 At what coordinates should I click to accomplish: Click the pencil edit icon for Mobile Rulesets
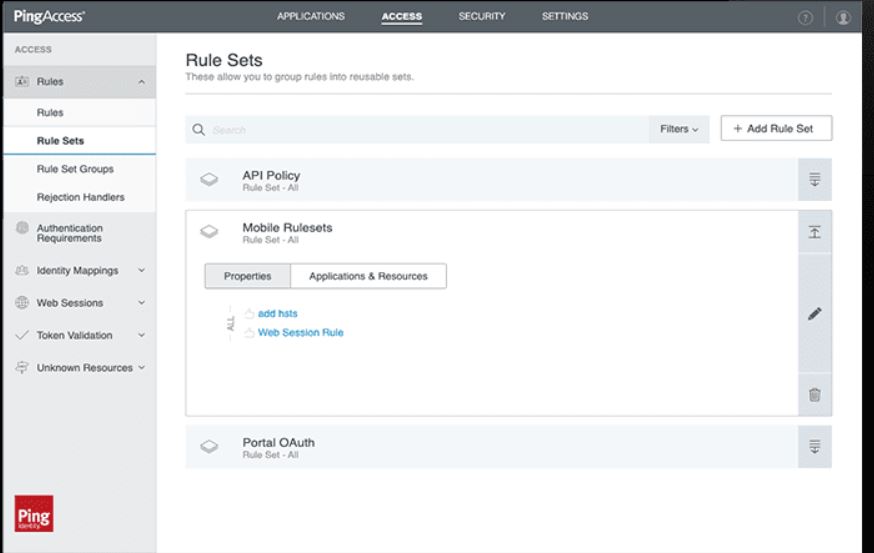814,313
